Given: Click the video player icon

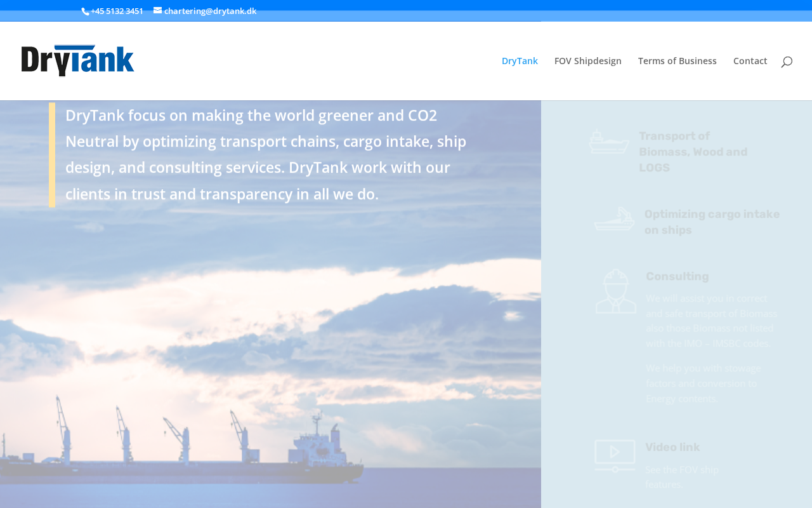Looking at the screenshot, I should 615,455.
